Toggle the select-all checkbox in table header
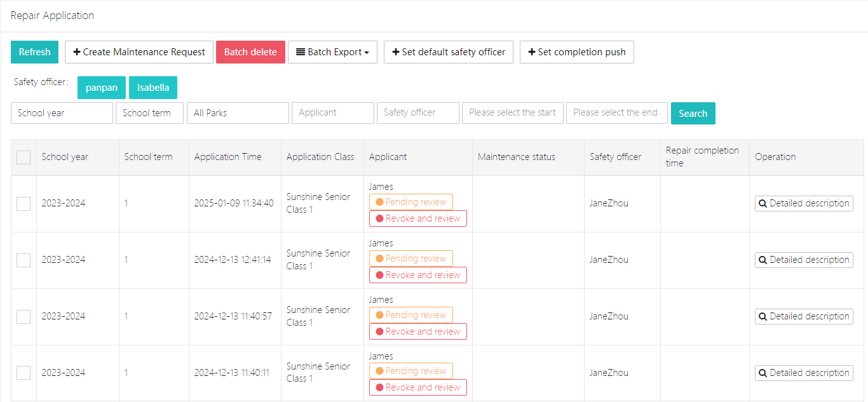This screenshot has width=868, height=402. coord(24,157)
